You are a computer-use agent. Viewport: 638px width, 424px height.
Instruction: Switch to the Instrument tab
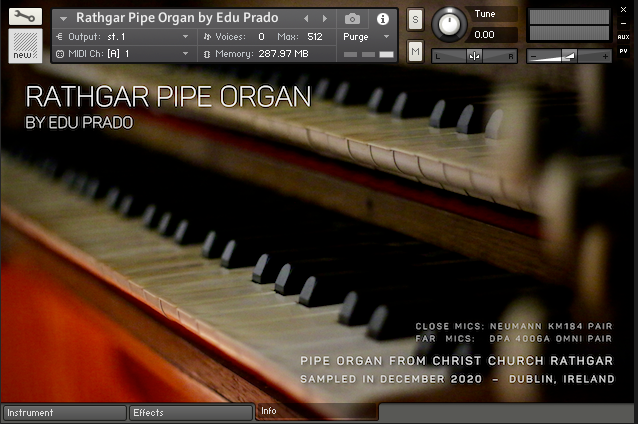click(x=64, y=412)
